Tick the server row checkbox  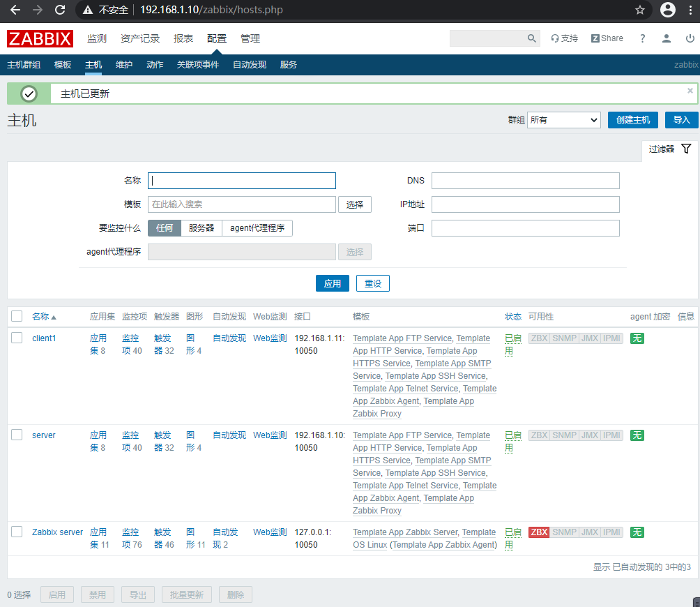[17, 435]
